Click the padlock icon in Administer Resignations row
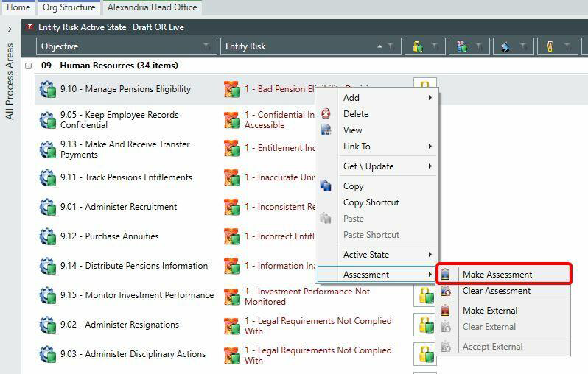This screenshot has width=588, height=374. coord(425,325)
